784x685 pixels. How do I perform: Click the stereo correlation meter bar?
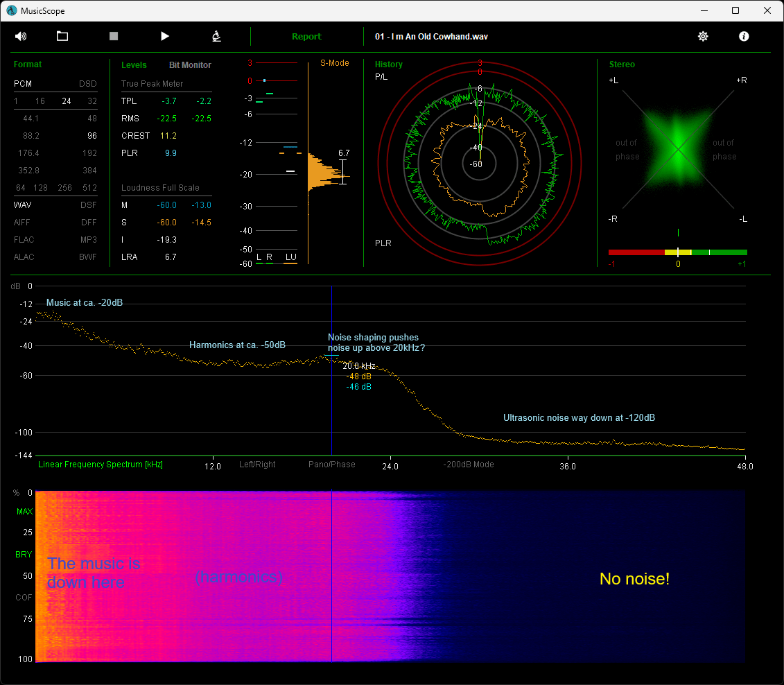(x=677, y=252)
